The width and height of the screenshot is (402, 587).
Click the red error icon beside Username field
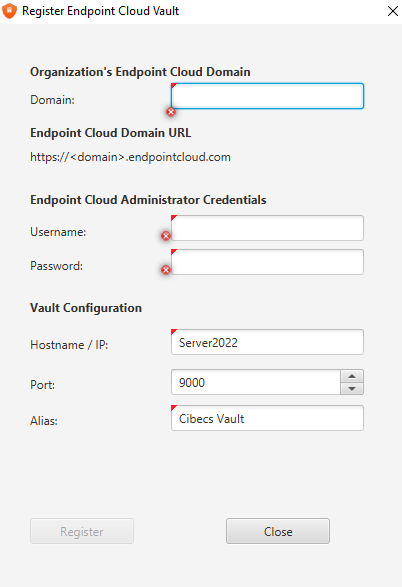click(166, 236)
